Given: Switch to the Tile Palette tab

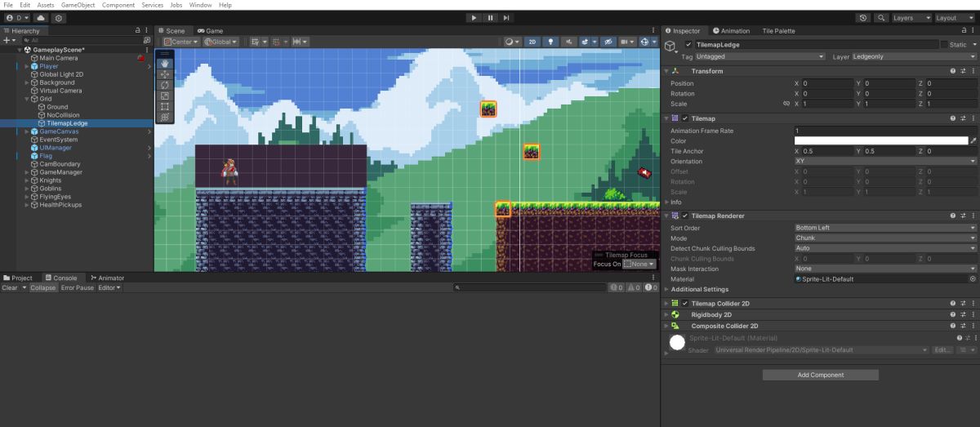Looking at the screenshot, I should (x=778, y=30).
